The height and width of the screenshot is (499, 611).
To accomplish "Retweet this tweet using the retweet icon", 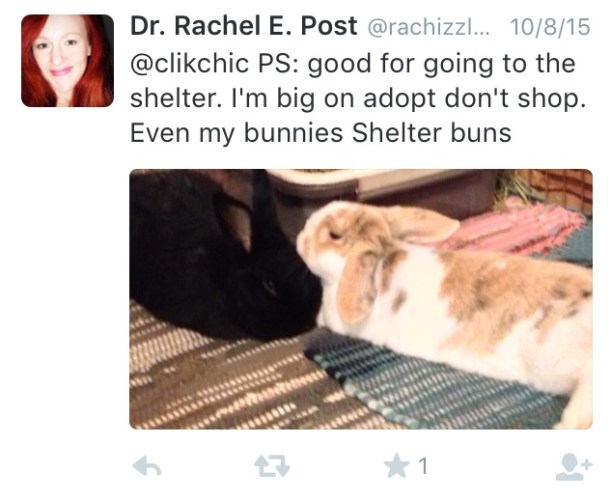I will 272,466.
